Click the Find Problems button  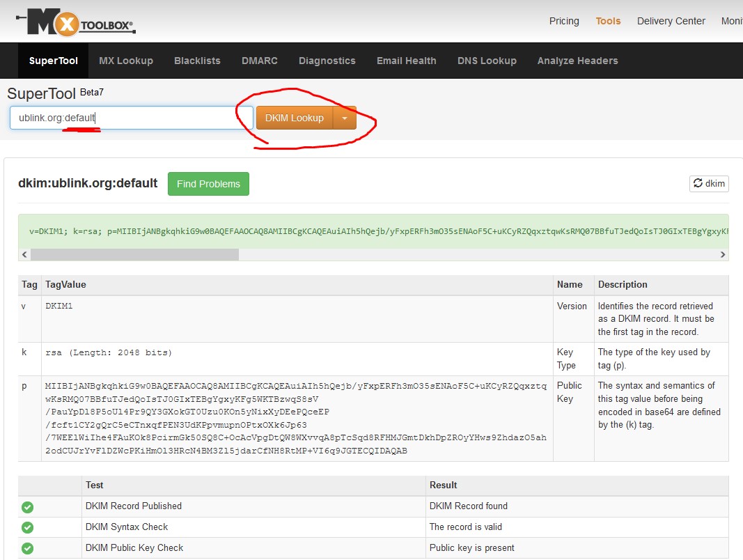click(x=208, y=184)
